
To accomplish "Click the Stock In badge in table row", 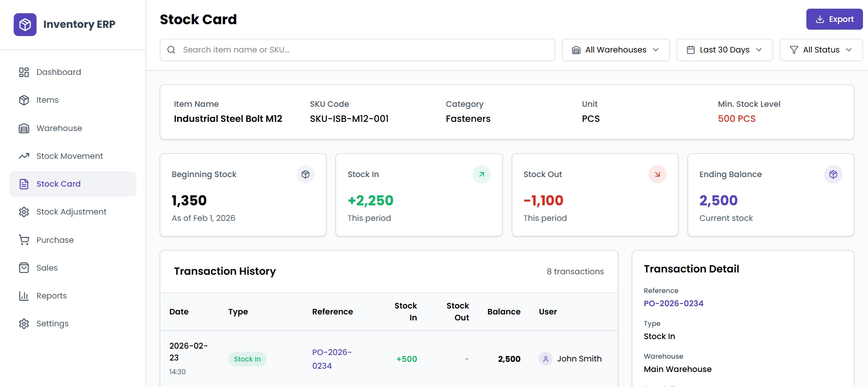I will 247,359.
